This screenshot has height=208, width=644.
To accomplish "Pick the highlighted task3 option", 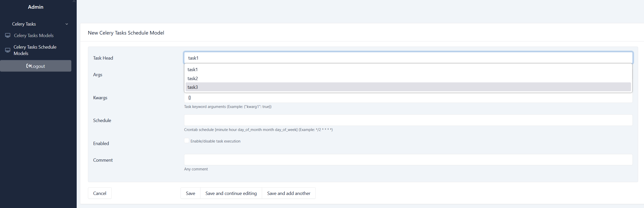I will 408,87.
